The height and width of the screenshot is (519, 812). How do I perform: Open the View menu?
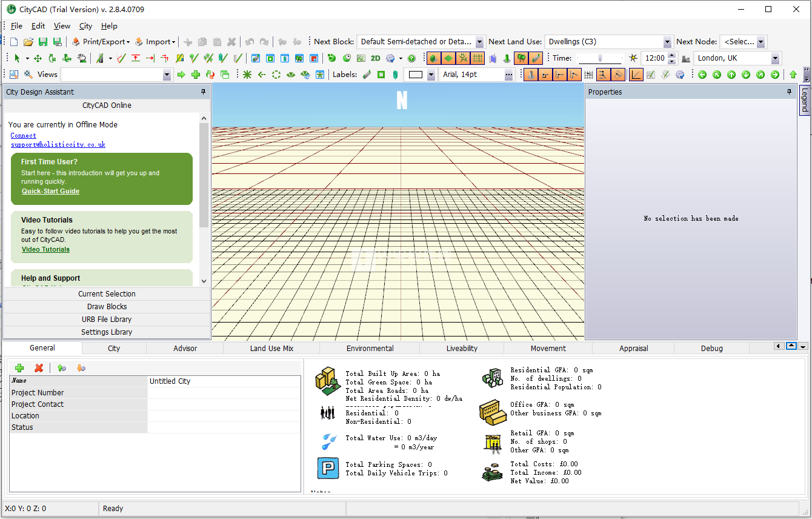click(x=62, y=26)
